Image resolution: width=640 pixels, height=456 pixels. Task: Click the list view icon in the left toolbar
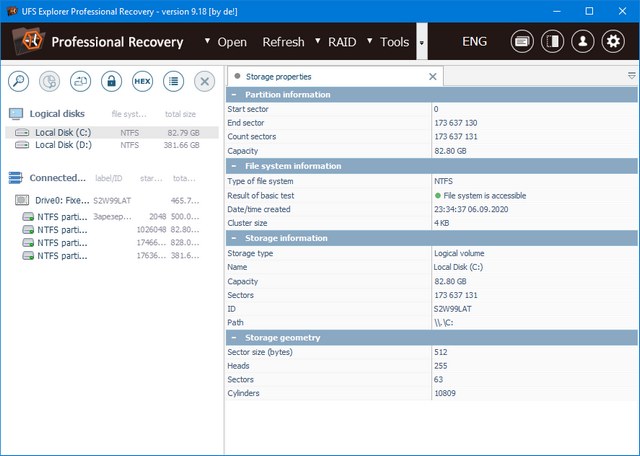tap(173, 81)
